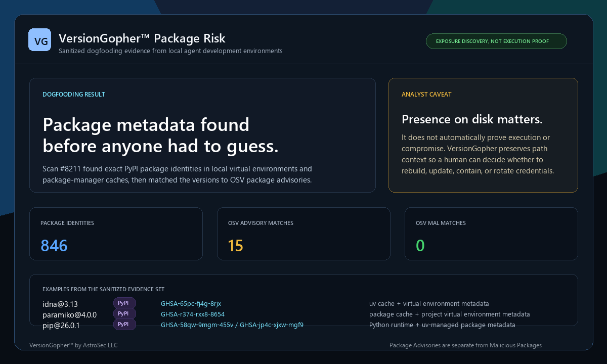The height and width of the screenshot is (364, 607).
Task: Click uv cache + virtual environment metadata text
Action: point(429,304)
